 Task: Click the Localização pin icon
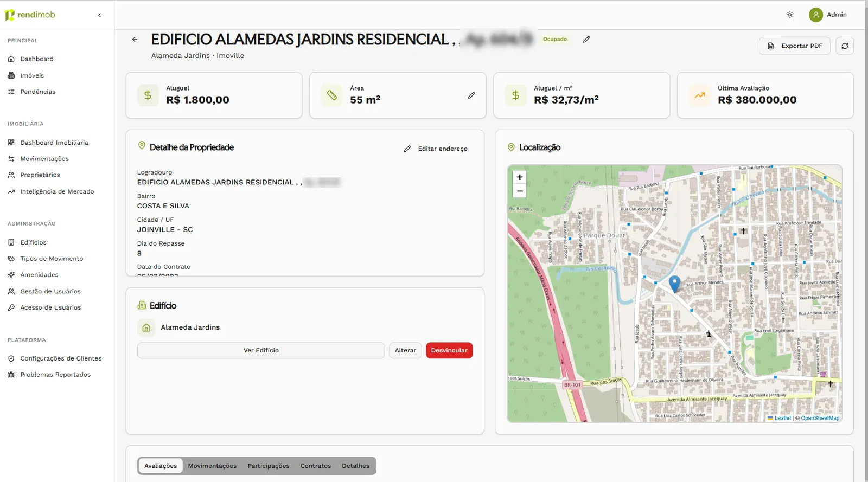pos(511,147)
